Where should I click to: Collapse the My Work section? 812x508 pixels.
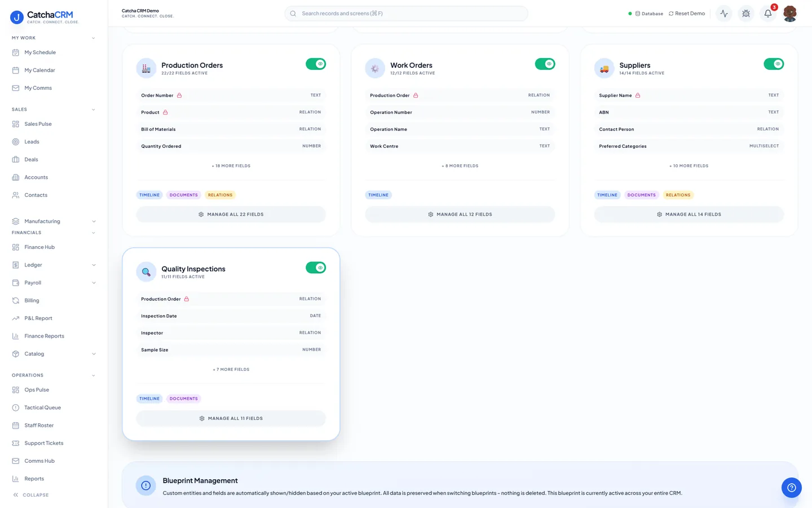pyautogui.click(x=94, y=38)
